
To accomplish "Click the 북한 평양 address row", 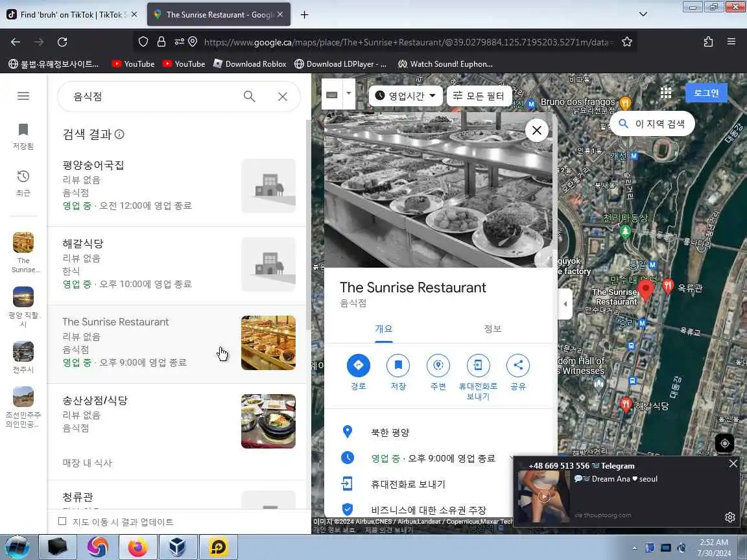I will coord(438,432).
